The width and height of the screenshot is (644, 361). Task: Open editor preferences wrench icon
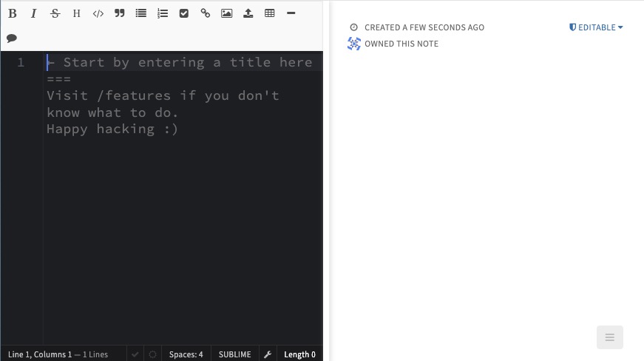[268, 354]
